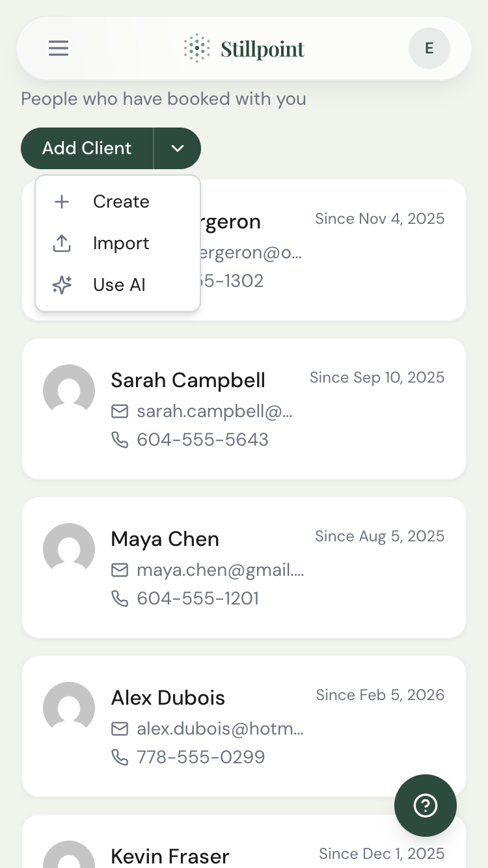Click Sarah Campbell's phone number link

click(202, 440)
